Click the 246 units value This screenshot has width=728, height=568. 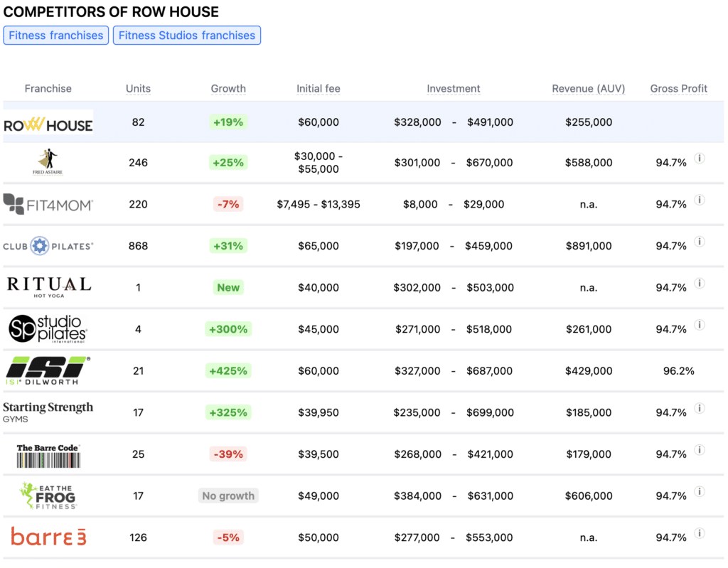pos(139,163)
